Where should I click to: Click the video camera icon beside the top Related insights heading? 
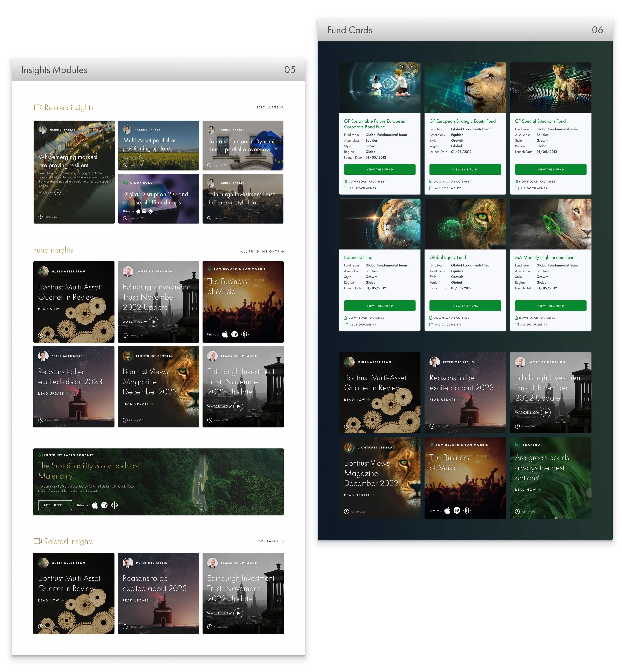point(38,108)
